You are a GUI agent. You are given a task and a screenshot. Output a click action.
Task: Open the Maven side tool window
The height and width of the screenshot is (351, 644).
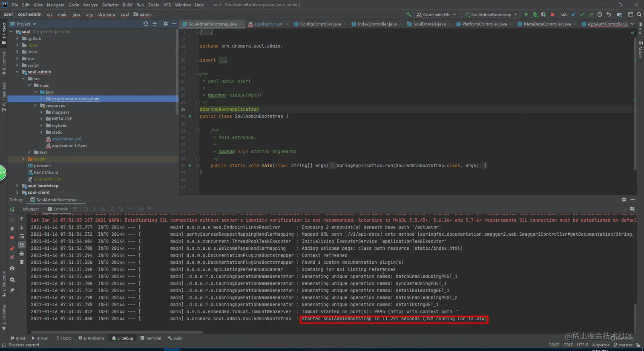tap(640, 50)
